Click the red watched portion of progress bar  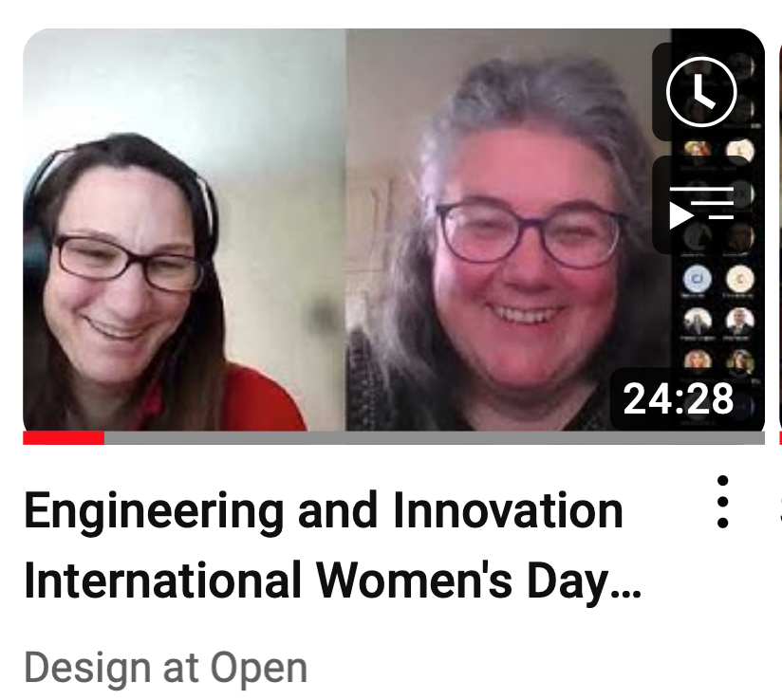[64, 438]
